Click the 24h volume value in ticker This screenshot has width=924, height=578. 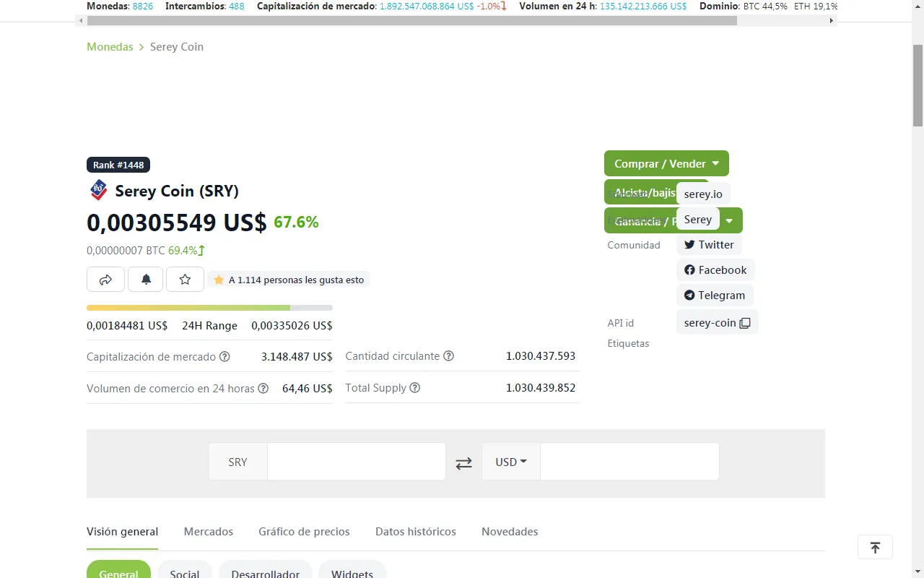pyautogui.click(x=643, y=6)
